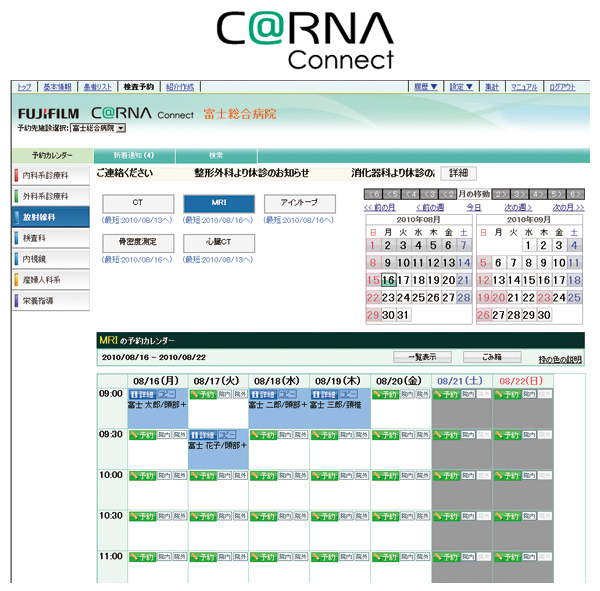Click green 予約 for 08/18 at 10:30

pyautogui.click(x=263, y=516)
